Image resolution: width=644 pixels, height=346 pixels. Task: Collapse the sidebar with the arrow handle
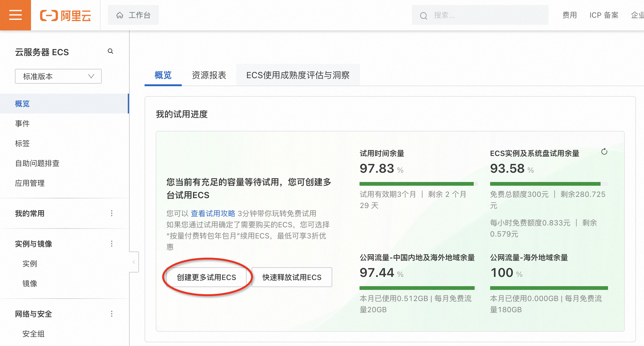click(134, 262)
